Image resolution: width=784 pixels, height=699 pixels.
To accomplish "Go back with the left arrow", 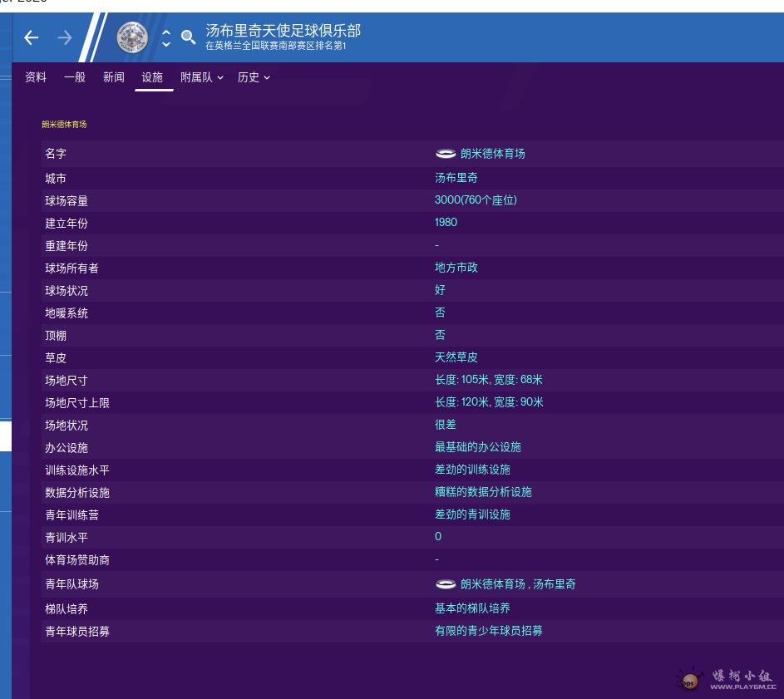I will tap(31, 37).
